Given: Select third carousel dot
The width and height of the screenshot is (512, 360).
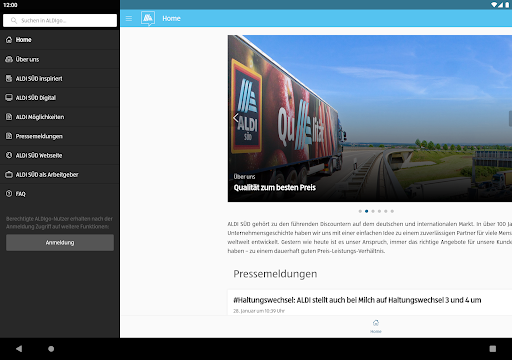Looking at the screenshot, I should pos(373,211).
